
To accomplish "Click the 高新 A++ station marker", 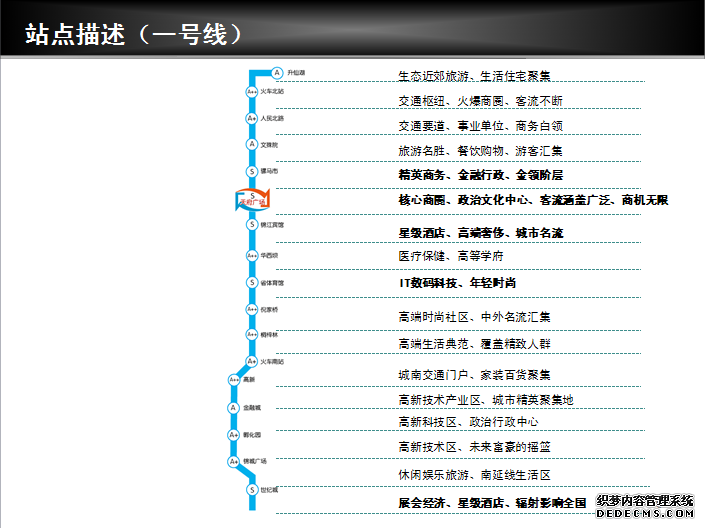I will click(x=234, y=380).
